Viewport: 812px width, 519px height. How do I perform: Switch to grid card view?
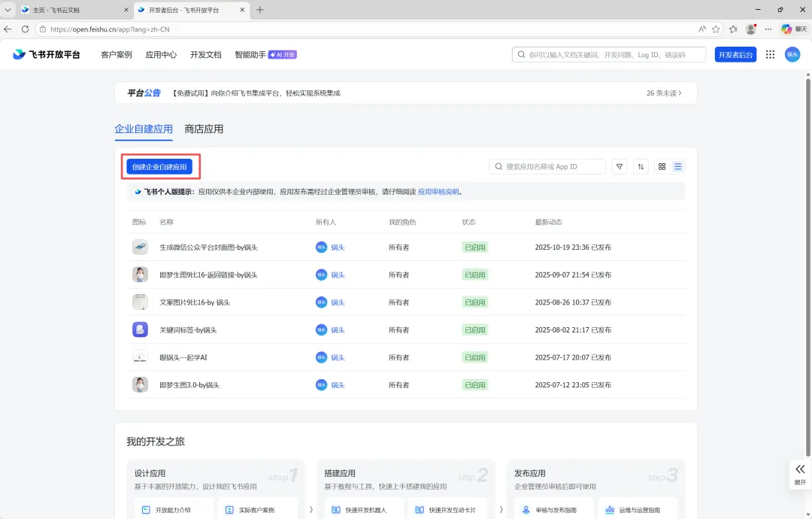pyautogui.click(x=662, y=167)
